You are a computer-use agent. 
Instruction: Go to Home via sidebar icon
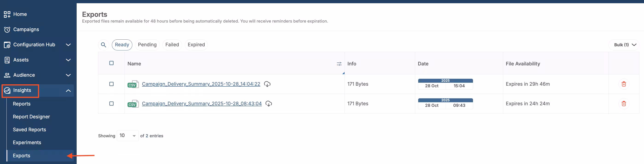coord(7,15)
